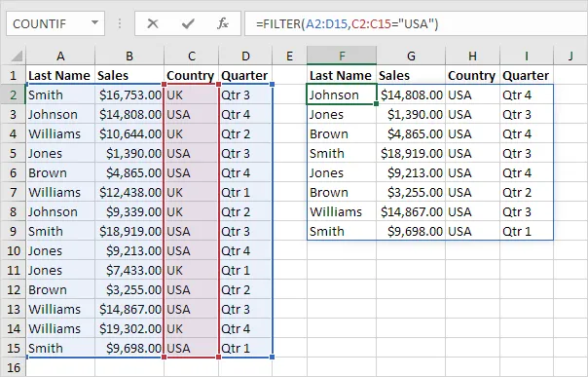Select row 16 header
This screenshot has height=377, width=588.
[x=13, y=367]
